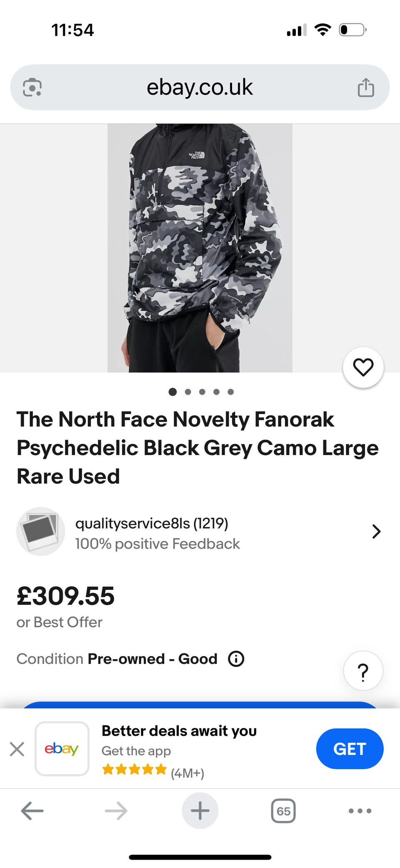Tap the share icon in address bar
400x868 pixels.
(366, 88)
